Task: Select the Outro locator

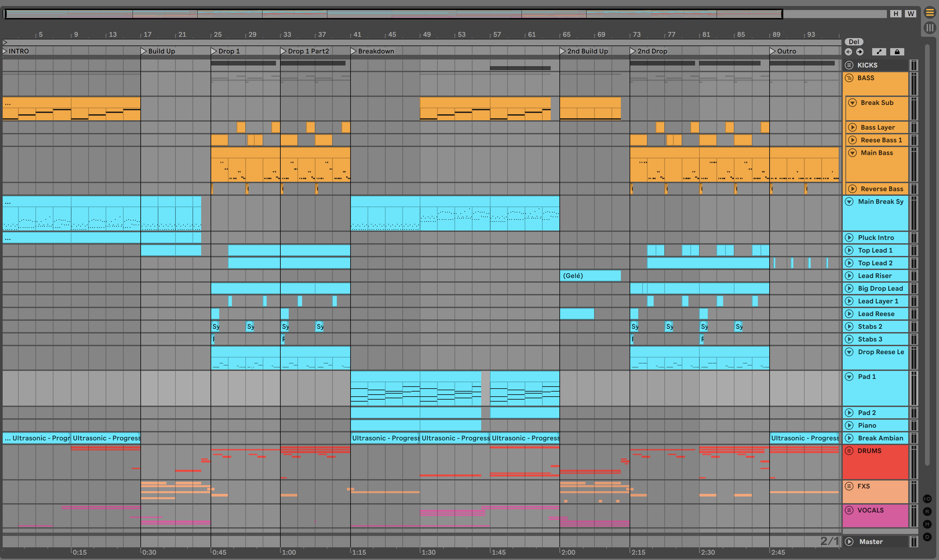Action: (x=783, y=51)
